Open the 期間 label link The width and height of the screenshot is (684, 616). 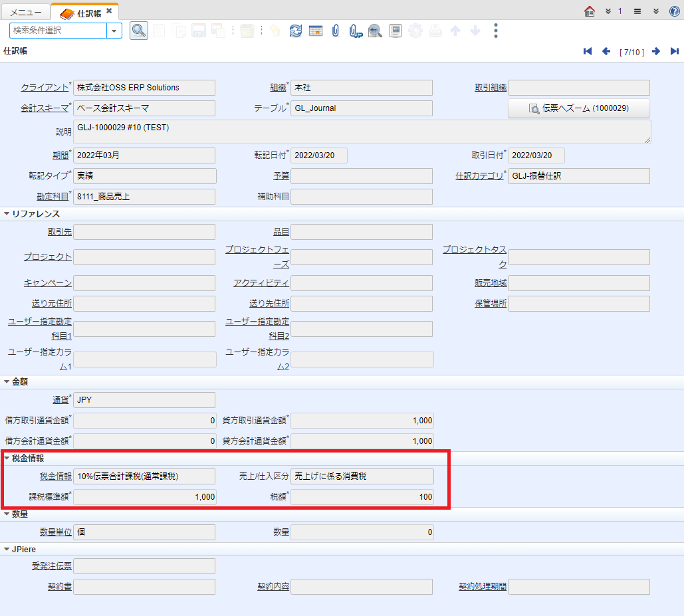61,155
